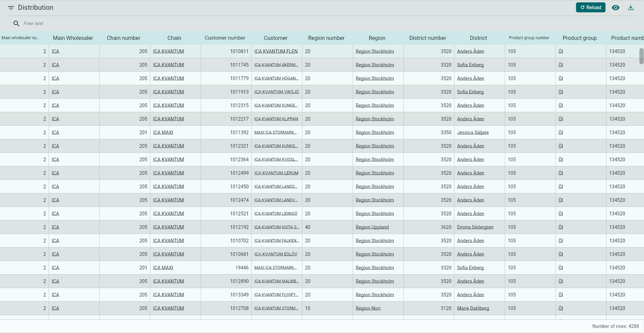Sort by the Customer number column header
644x333 pixels.
click(225, 38)
